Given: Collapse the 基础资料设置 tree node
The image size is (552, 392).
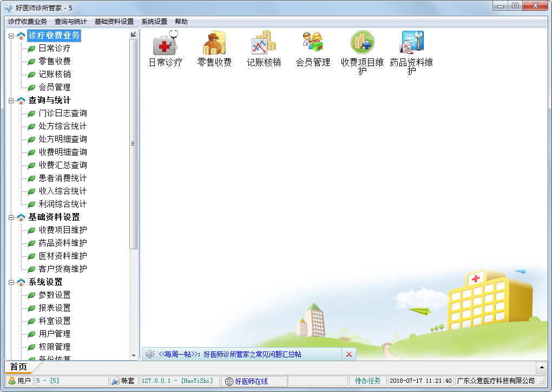Looking at the screenshot, I should coord(11,217).
